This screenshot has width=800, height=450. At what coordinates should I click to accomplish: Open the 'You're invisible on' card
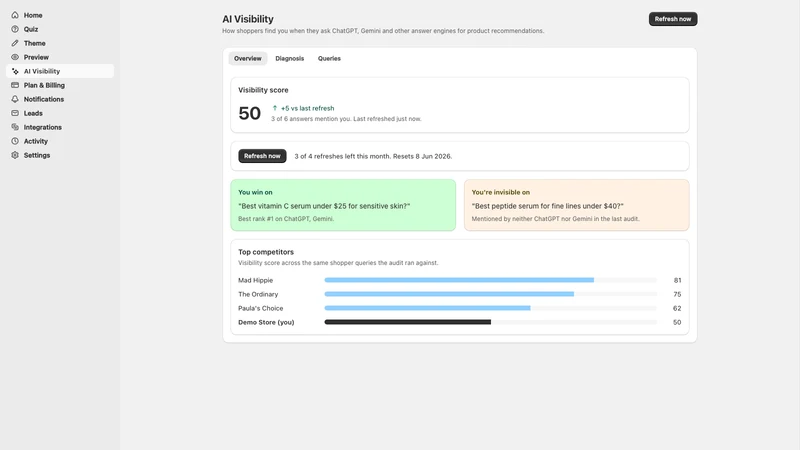tap(577, 205)
